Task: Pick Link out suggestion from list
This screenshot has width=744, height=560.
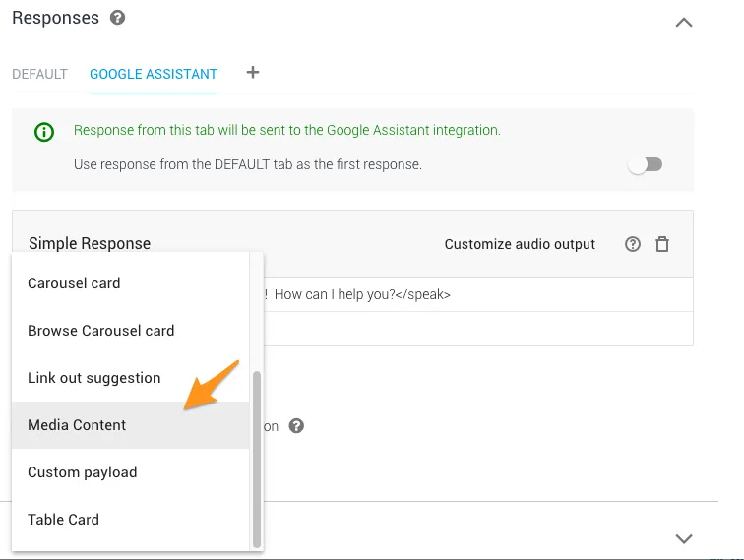Action: [93, 378]
